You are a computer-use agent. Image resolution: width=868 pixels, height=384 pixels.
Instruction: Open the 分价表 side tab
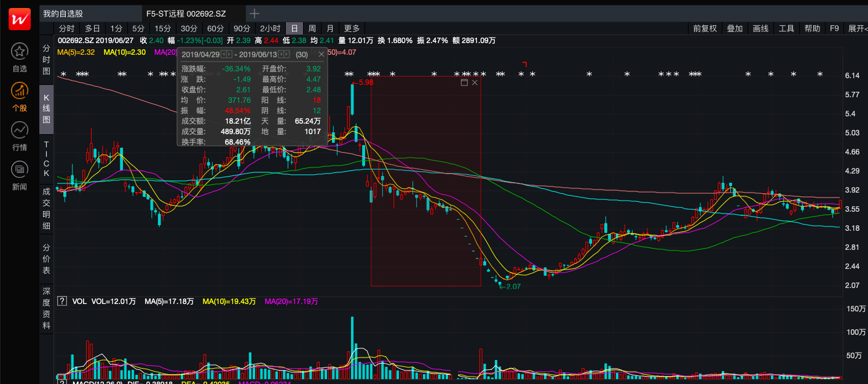point(47,258)
